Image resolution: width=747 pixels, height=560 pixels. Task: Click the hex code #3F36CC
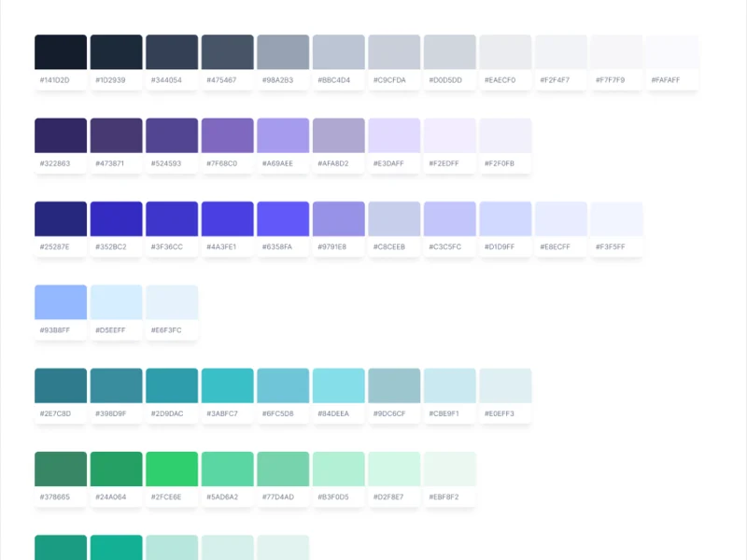(x=167, y=246)
